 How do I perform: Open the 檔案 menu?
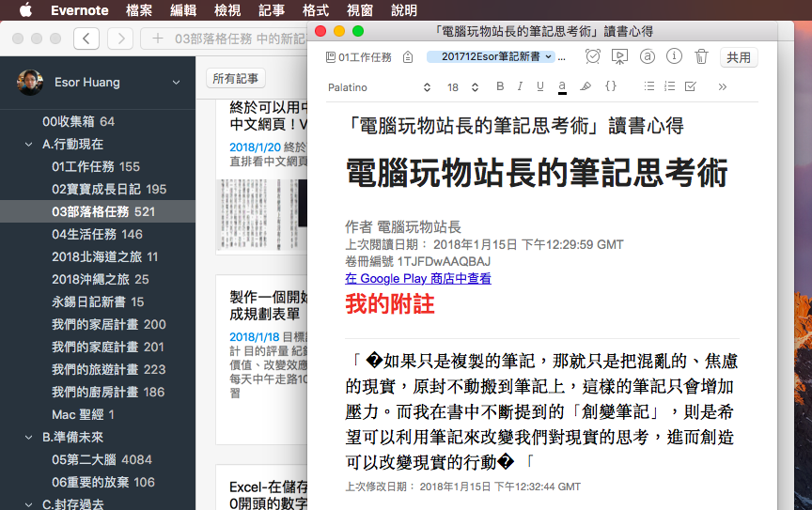(x=139, y=10)
